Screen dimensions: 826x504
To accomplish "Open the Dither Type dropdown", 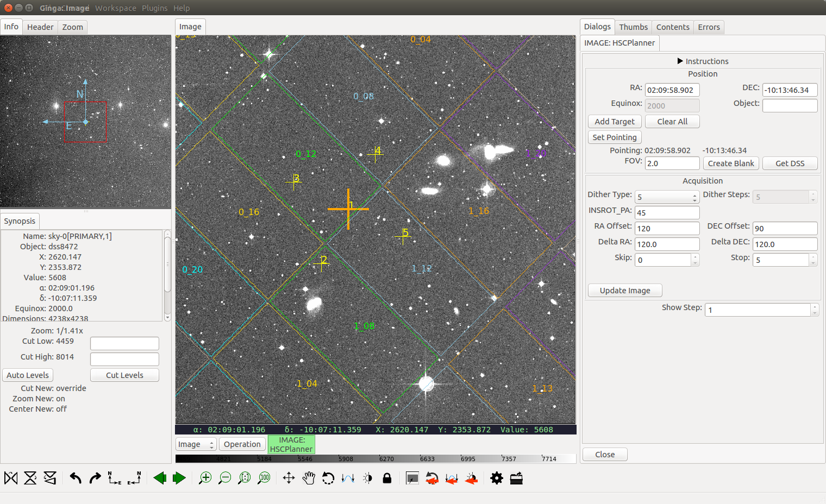I will click(667, 197).
